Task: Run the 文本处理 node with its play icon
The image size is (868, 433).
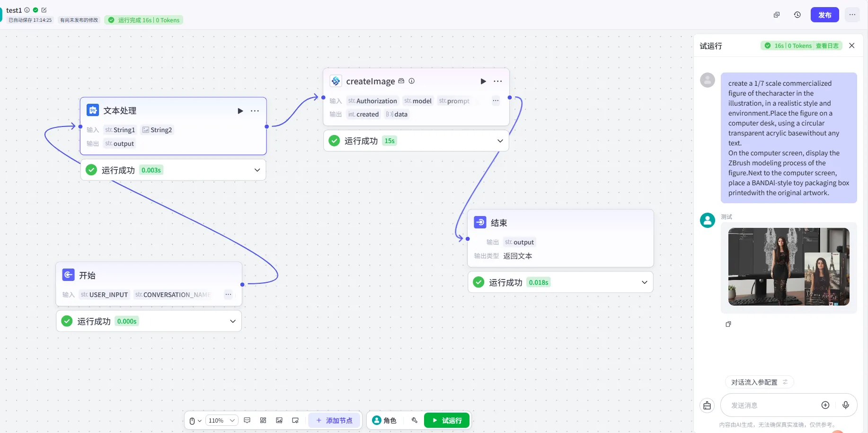Action: point(240,111)
